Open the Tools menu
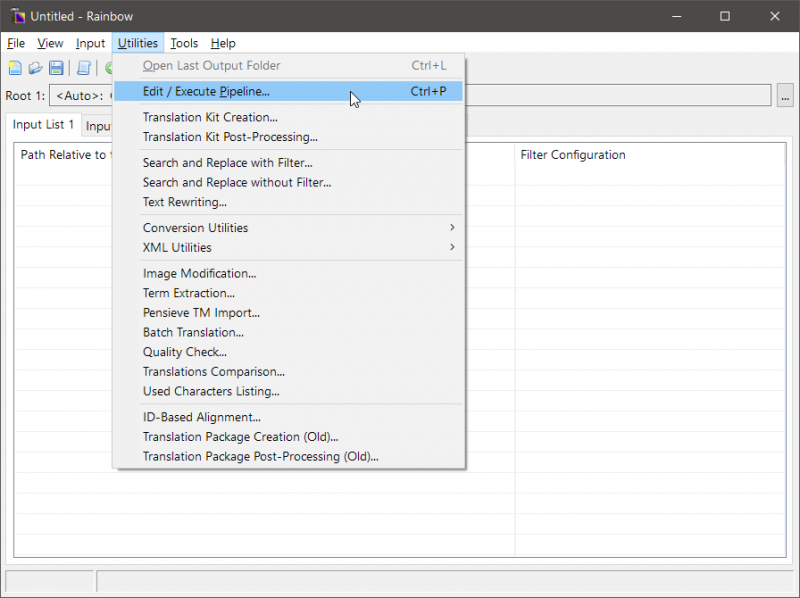 pyautogui.click(x=184, y=43)
